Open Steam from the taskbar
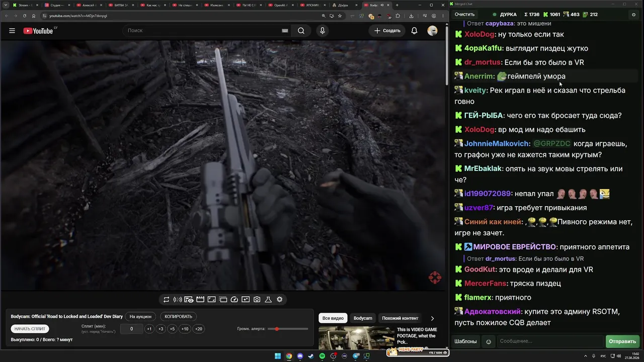The image size is (644, 362). click(x=311, y=356)
